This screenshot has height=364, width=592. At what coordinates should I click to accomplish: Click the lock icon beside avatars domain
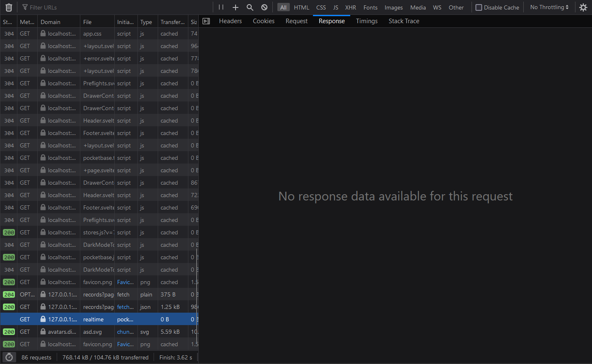pyautogui.click(x=43, y=332)
